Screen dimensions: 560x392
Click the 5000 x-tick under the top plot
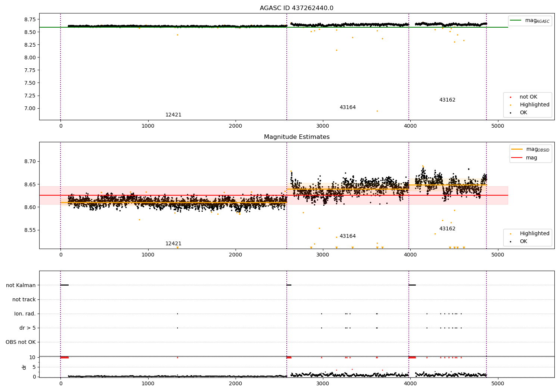498,126
